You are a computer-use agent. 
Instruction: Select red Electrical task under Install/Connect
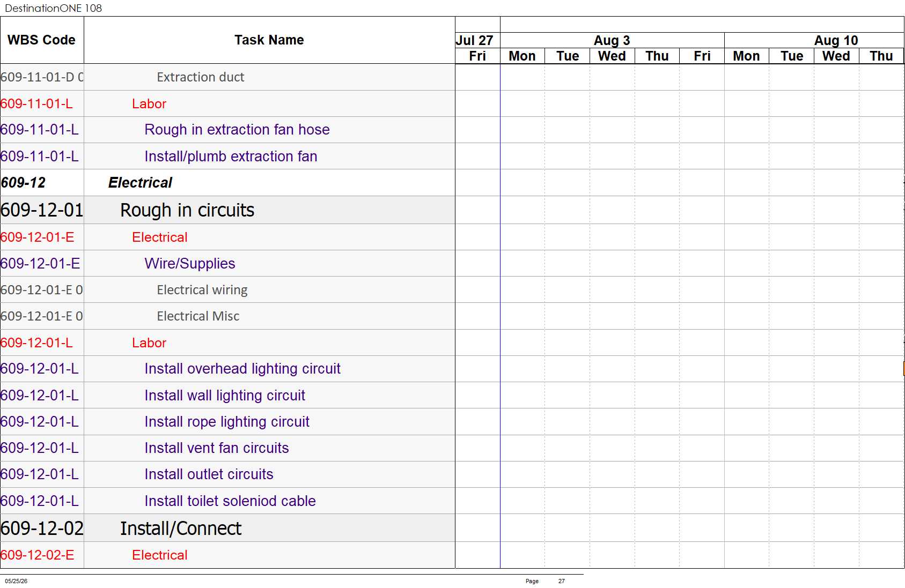[160, 555]
